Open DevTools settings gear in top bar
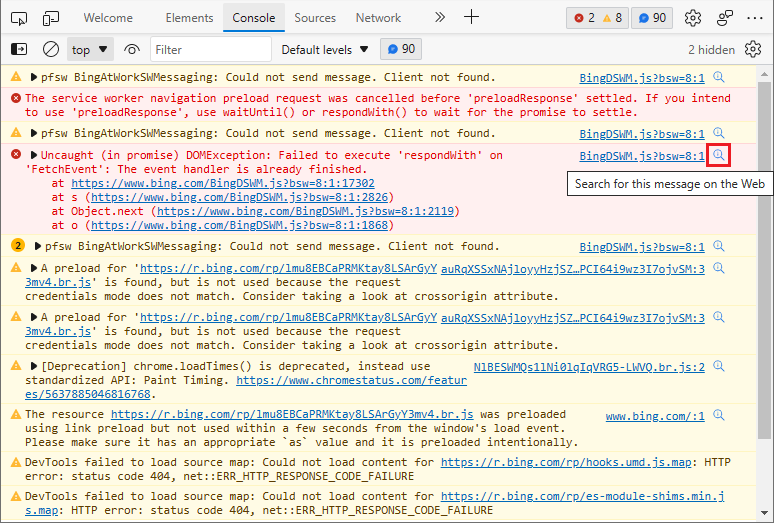The width and height of the screenshot is (774, 523). [x=693, y=18]
